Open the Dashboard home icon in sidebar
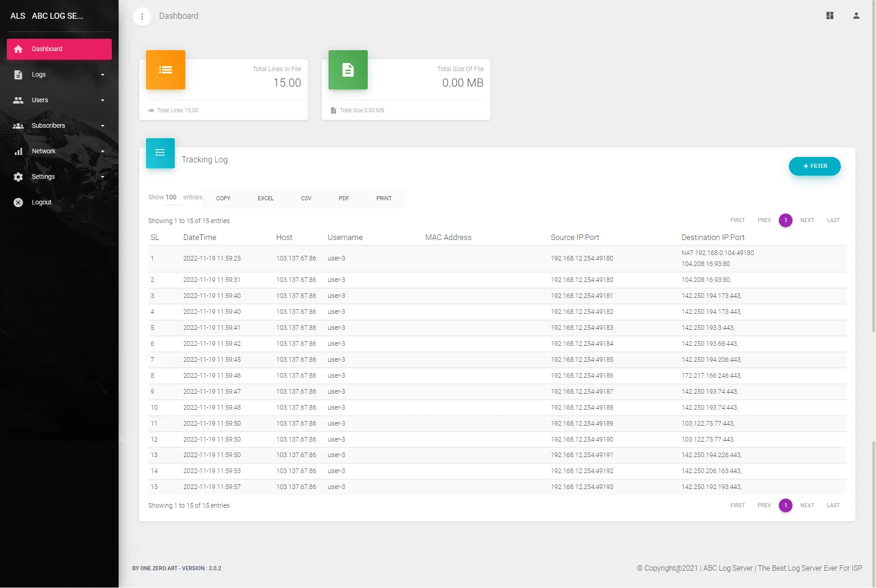876x588 pixels. [18, 49]
